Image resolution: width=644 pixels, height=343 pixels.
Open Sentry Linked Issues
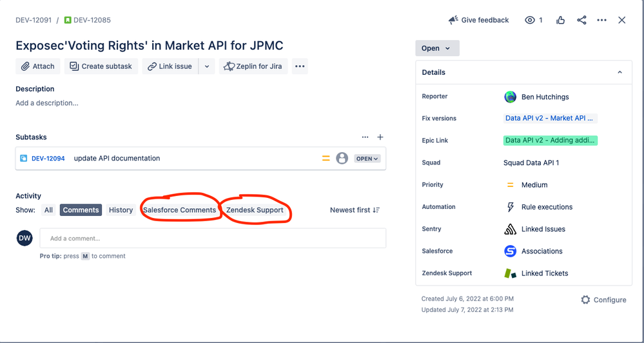click(x=543, y=230)
